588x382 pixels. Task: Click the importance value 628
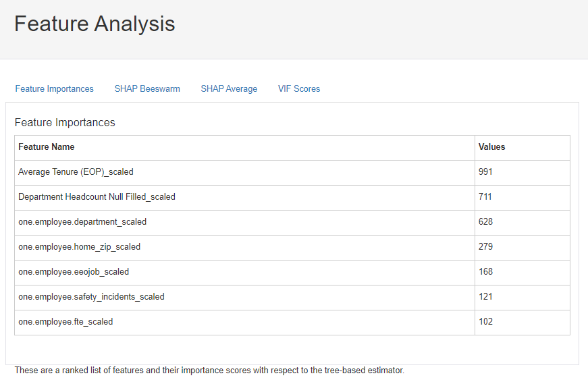(x=485, y=222)
